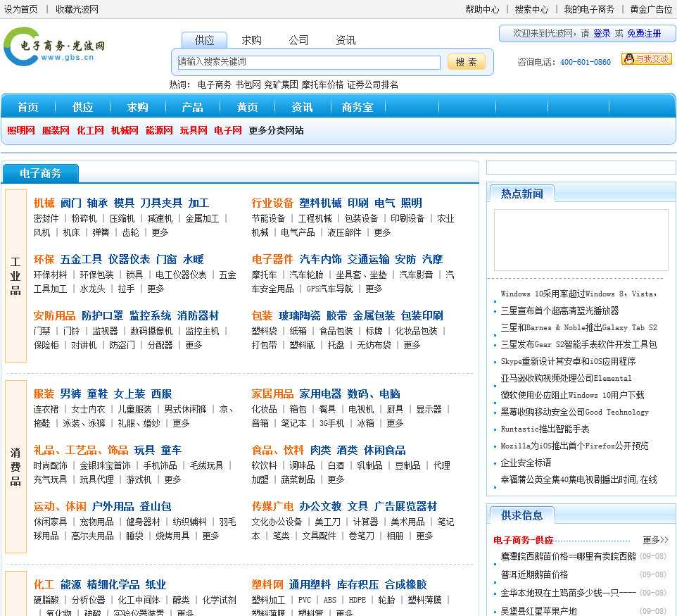Open the 家居用品 category heading
The image size is (677, 616).
coord(272,394)
